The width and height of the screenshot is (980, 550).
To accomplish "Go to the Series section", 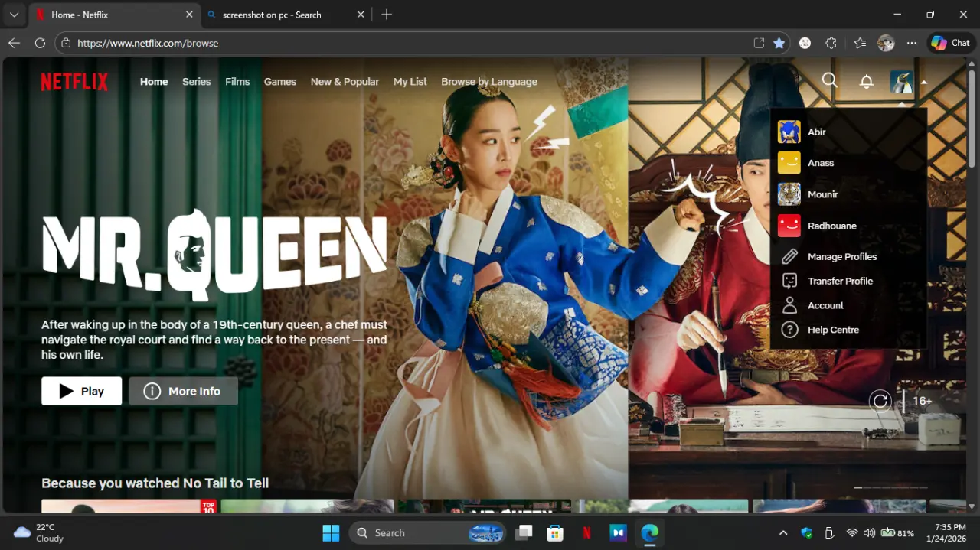I will (196, 82).
